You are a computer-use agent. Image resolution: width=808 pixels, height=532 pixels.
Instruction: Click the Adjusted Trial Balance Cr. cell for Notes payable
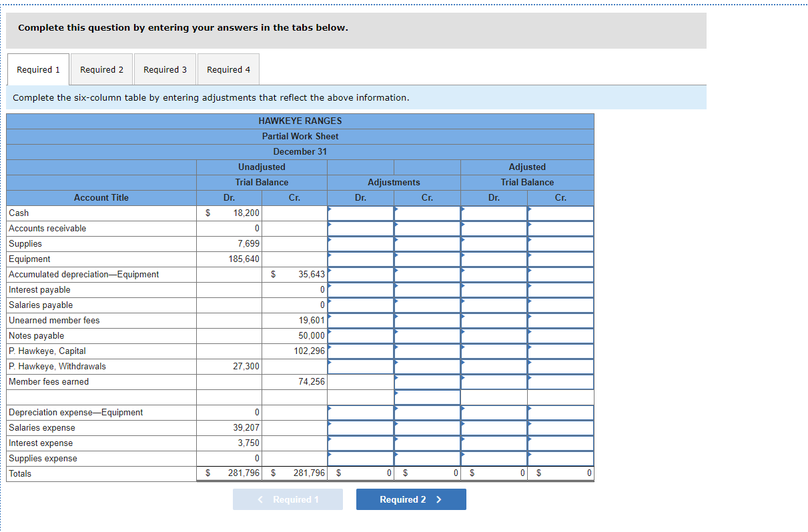pos(560,335)
